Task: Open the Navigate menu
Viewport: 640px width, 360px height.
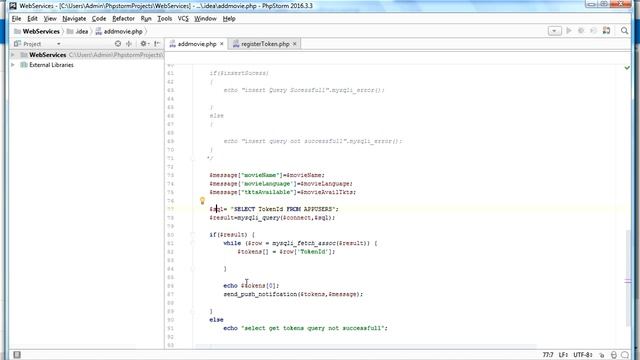Action: (x=74, y=19)
